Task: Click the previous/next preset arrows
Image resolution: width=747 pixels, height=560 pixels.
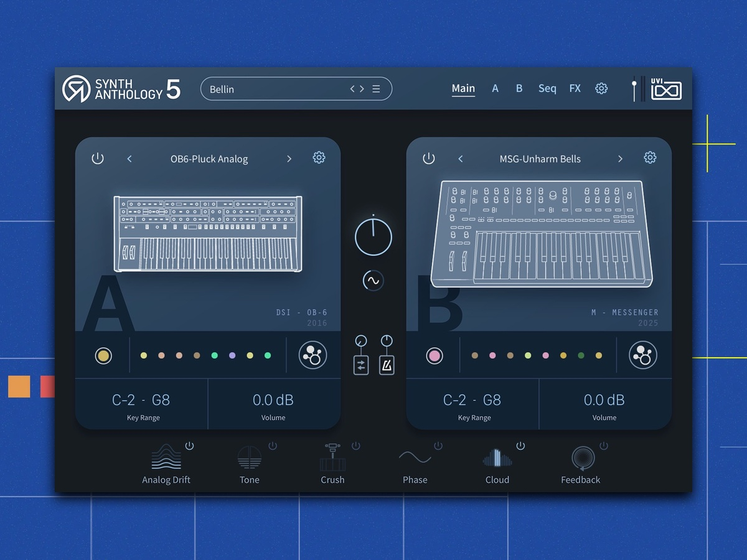Action: click(x=357, y=89)
